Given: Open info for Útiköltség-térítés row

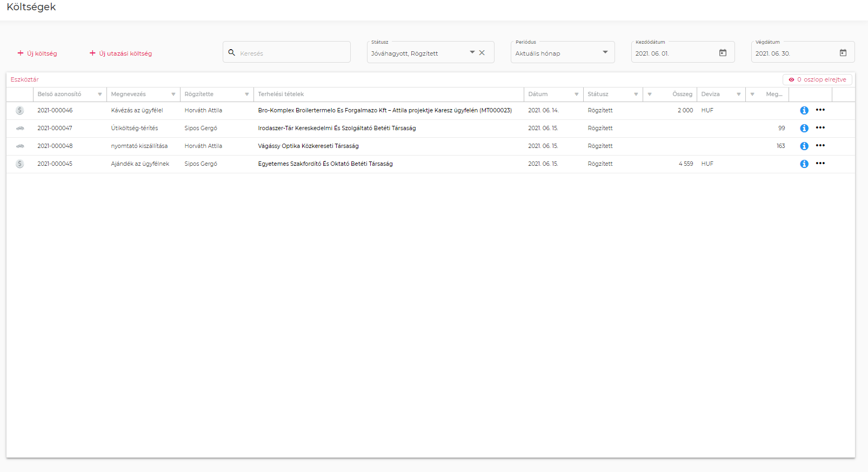Looking at the screenshot, I should click(804, 128).
